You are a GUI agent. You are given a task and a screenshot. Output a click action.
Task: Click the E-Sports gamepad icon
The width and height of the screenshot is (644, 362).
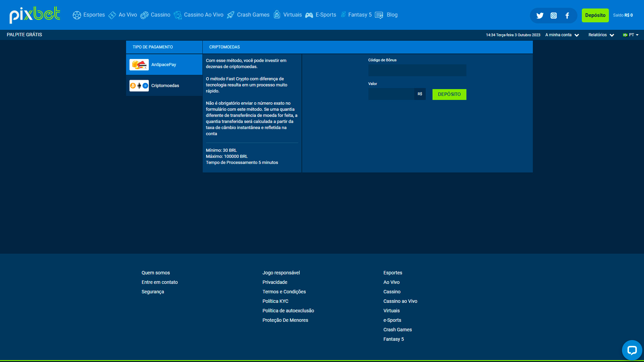[x=309, y=15]
